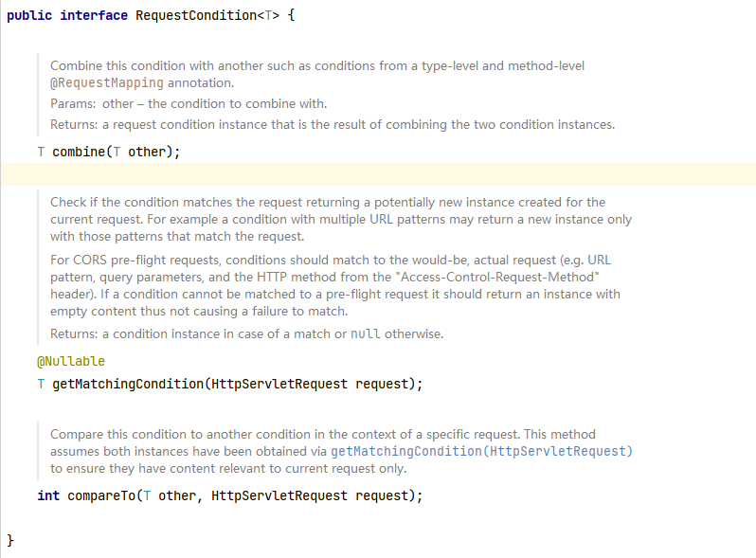Click the combine method name
This screenshot has height=558, width=756.
click(x=79, y=152)
